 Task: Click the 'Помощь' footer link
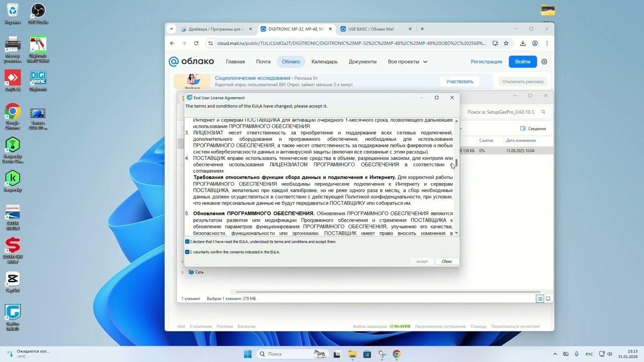tap(478, 326)
